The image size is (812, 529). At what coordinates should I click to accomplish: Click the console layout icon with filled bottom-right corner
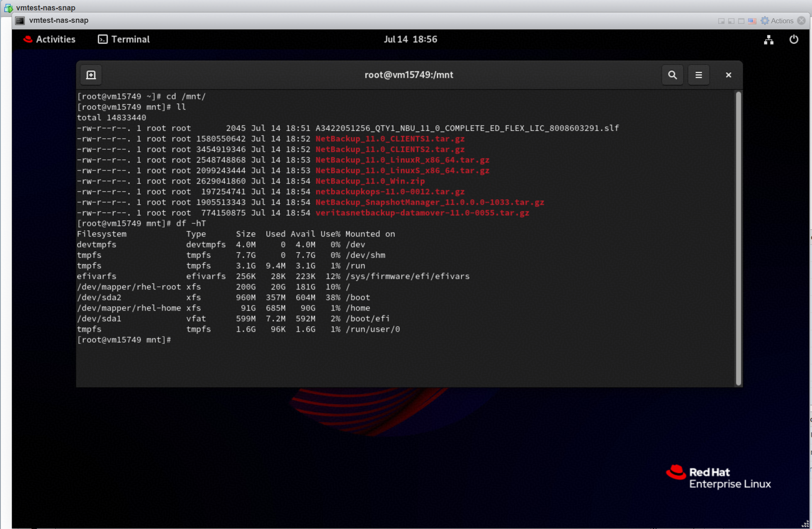tap(721, 21)
